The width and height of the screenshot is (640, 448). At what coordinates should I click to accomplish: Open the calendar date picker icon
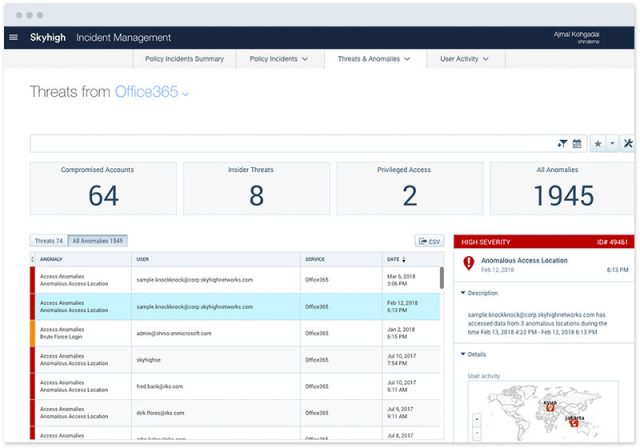[x=577, y=144]
